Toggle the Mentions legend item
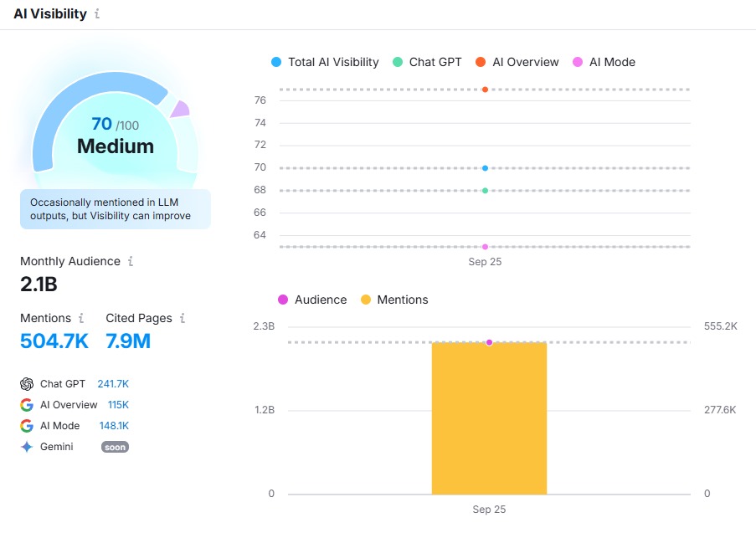 point(393,300)
